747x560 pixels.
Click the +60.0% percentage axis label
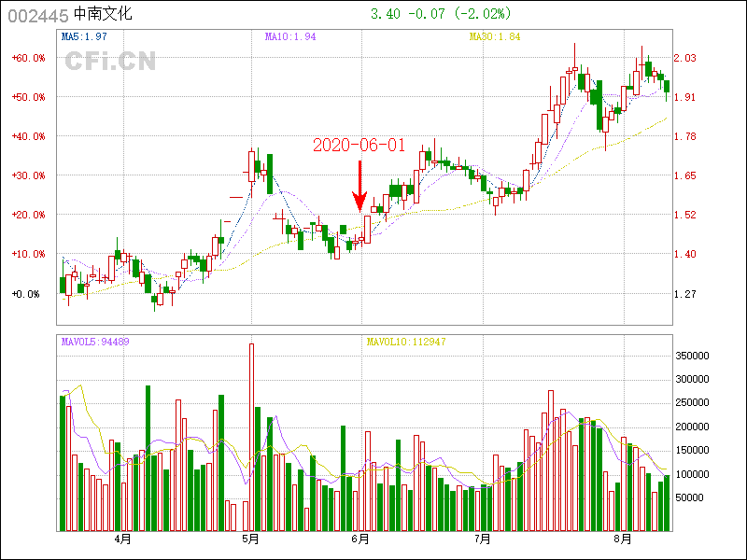click(28, 58)
